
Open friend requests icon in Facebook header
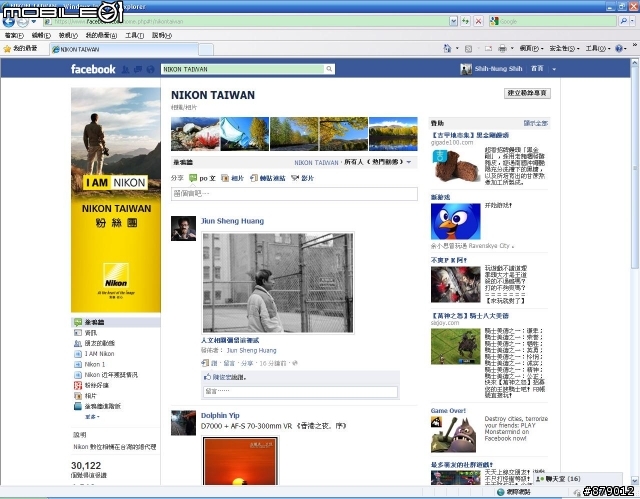pos(126,69)
